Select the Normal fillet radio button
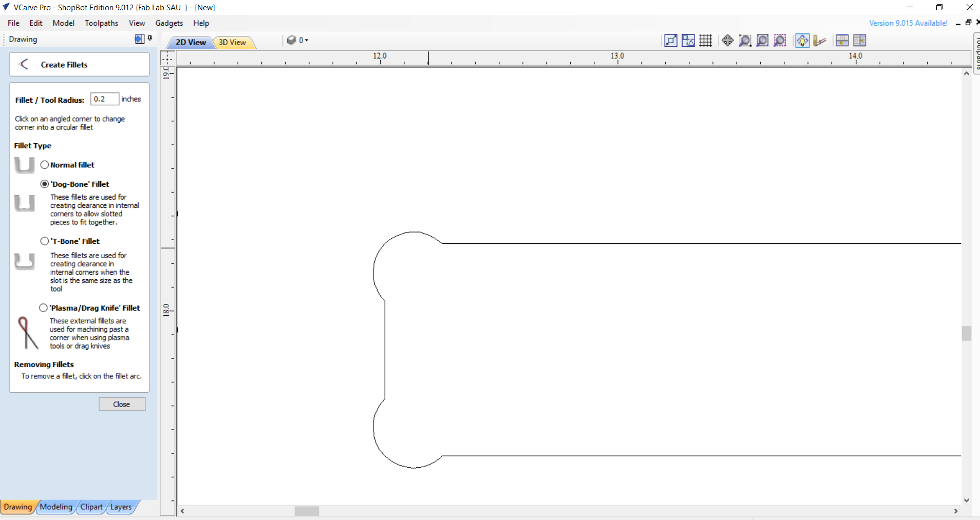 [45, 165]
